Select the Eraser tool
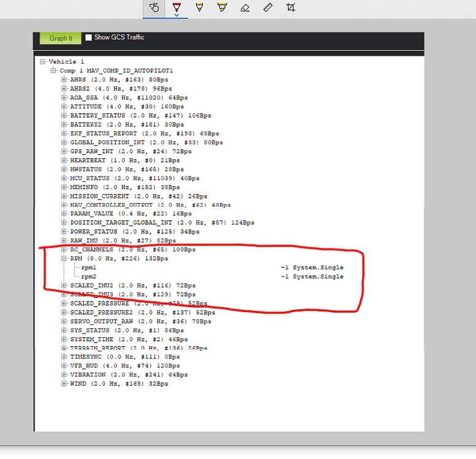Image resolution: width=476 pixels, height=459 pixels. (x=244, y=7)
